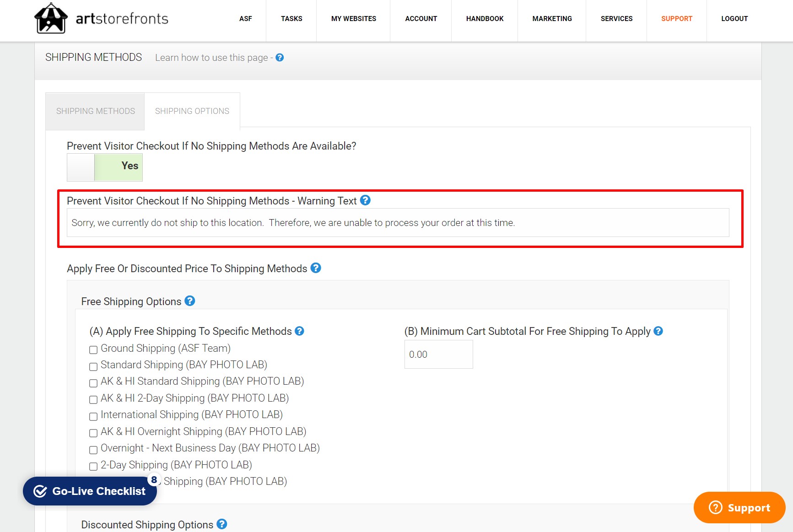Viewport: 793px width, 532px height.
Task: Click help icon next to Free Shipping Options
Action: [x=190, y=301]
